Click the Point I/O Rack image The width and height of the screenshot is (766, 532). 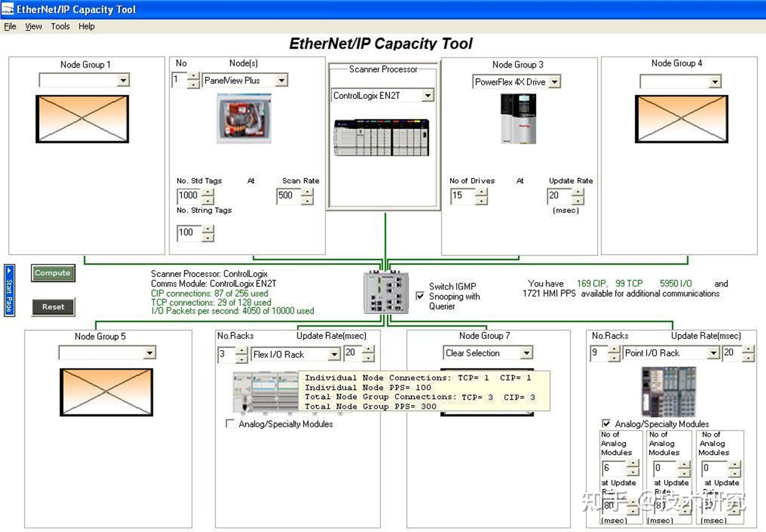[669, 391]
